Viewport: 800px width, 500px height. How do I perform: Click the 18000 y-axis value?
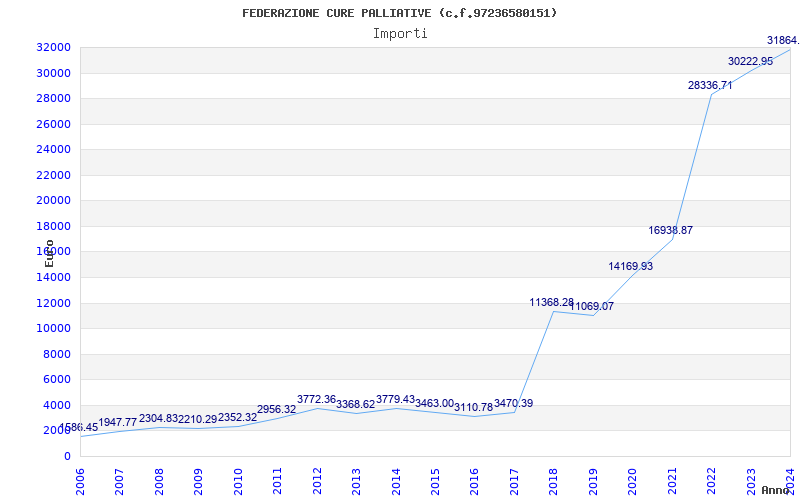[53, 226]
